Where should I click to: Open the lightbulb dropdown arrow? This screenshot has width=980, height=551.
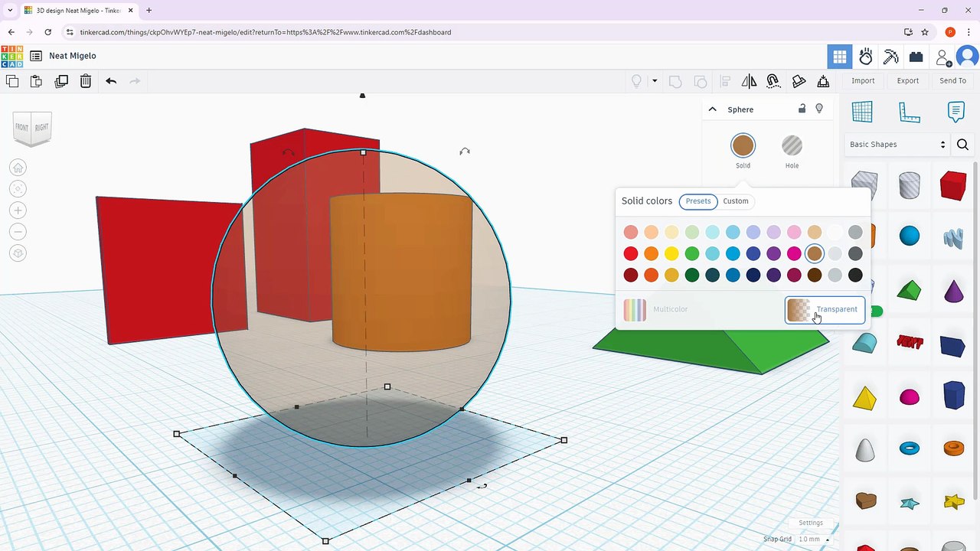655,80
